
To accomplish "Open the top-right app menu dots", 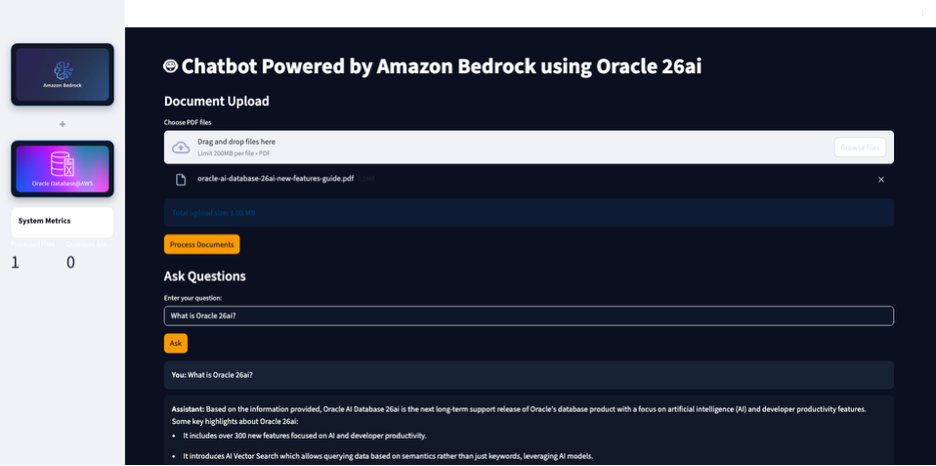I will [922, 12].
